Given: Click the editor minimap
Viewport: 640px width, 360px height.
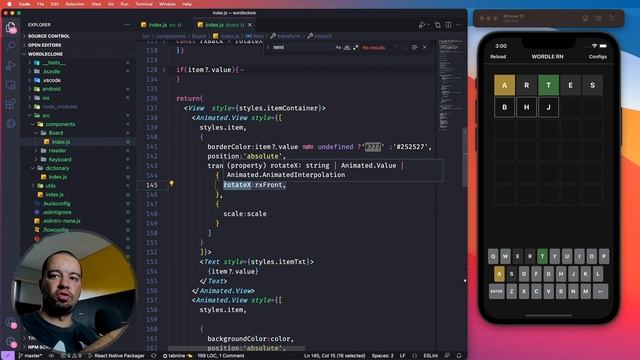Looking at the screenshot, I should [451, 86].
